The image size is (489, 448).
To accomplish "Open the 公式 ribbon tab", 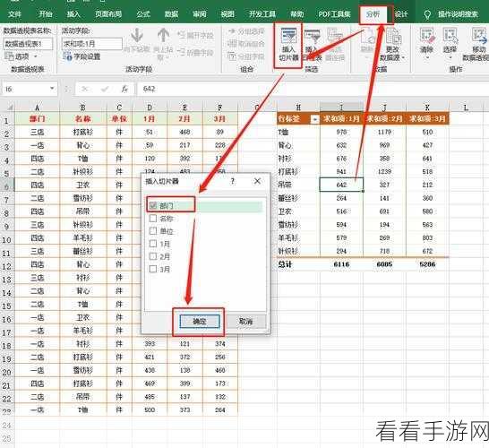I will pos(143,14).
